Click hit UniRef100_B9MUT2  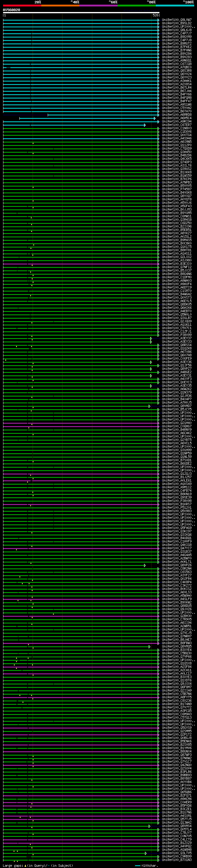click(176, 43)
